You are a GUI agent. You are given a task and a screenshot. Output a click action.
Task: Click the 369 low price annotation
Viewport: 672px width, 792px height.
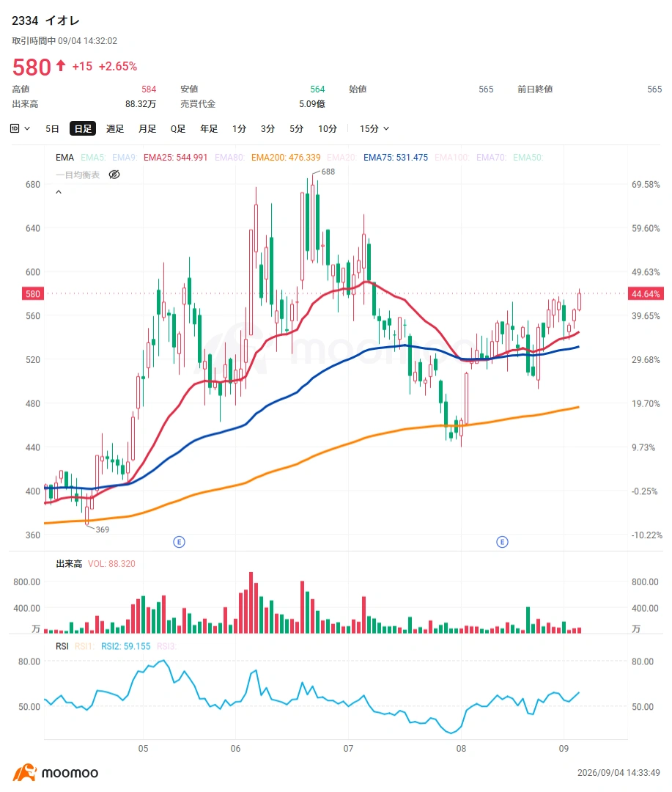point(103,529)
